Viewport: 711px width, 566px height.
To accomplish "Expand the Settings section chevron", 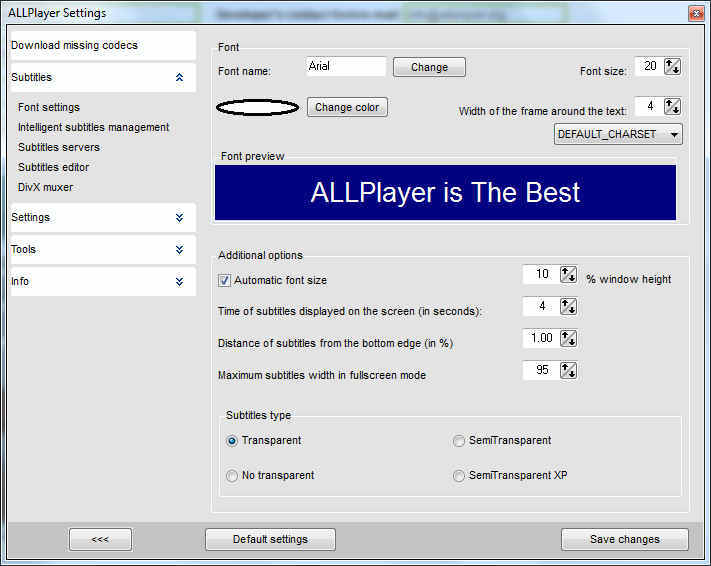I will point(180,218).
